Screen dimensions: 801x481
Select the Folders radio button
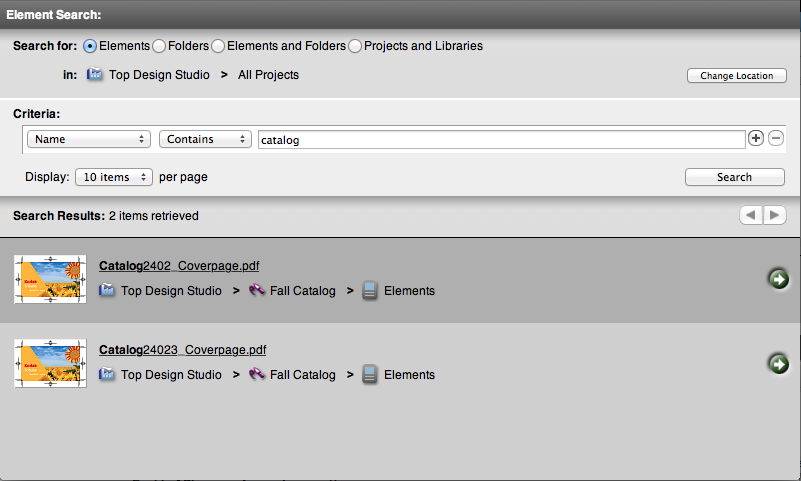[159, 46]
